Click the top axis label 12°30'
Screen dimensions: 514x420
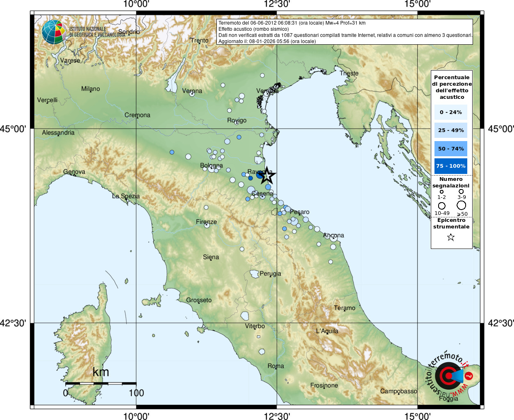click(x=277, y=4)
